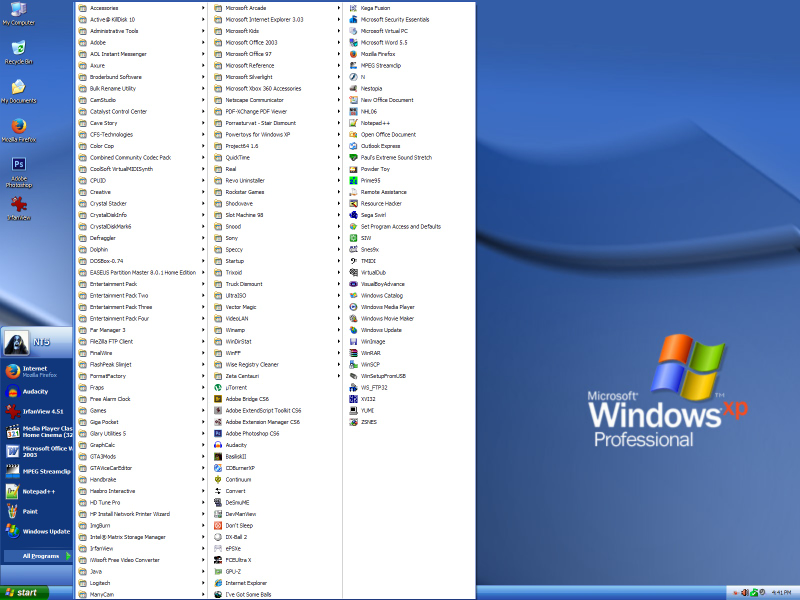Launch Windows Media Player

(x=387, y=307)
